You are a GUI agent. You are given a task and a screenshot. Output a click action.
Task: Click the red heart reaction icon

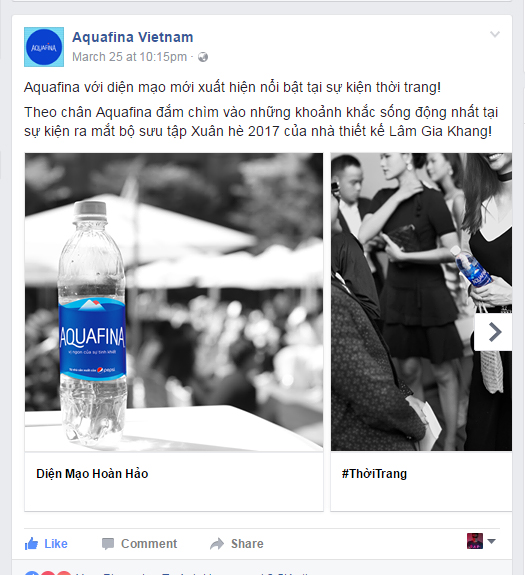pos(48,573)
